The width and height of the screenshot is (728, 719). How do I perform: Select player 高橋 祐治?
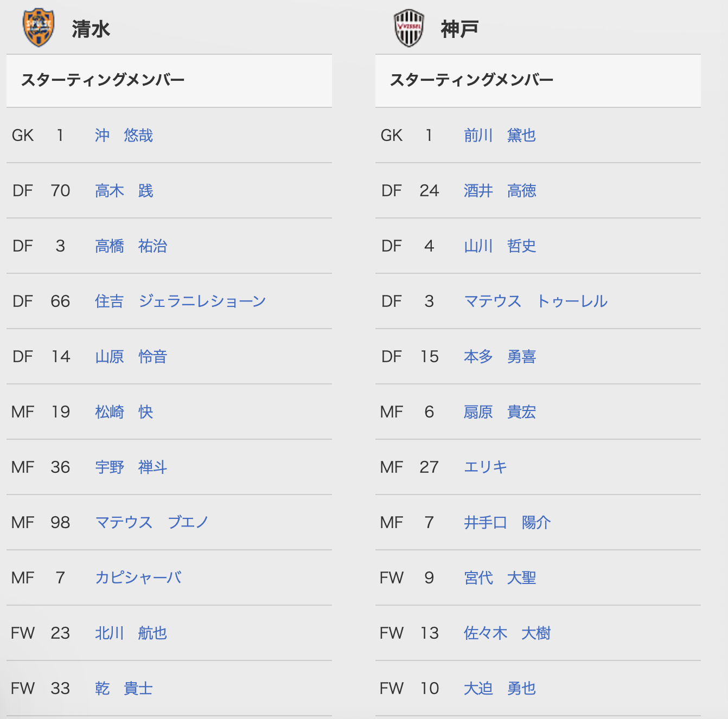[131, 246]
